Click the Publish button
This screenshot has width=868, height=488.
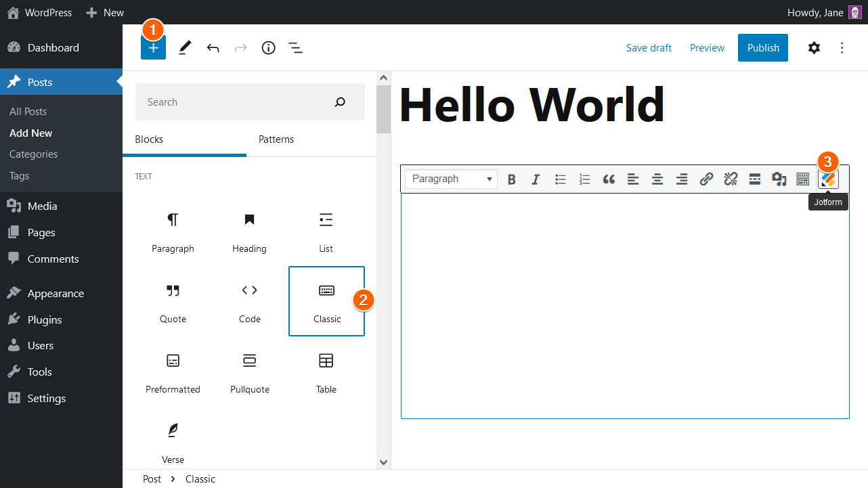pyautogui.click(x=763, y=48)
